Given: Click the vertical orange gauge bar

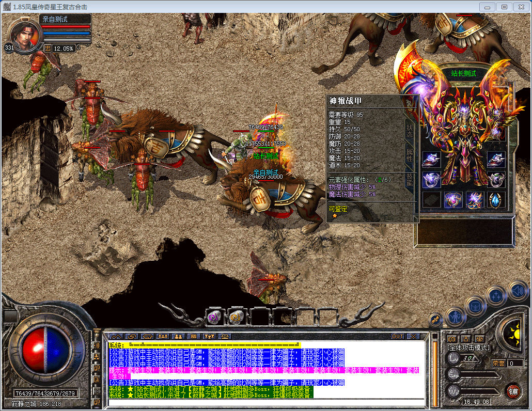Looking at the screenshot, I should pos(434,373).
